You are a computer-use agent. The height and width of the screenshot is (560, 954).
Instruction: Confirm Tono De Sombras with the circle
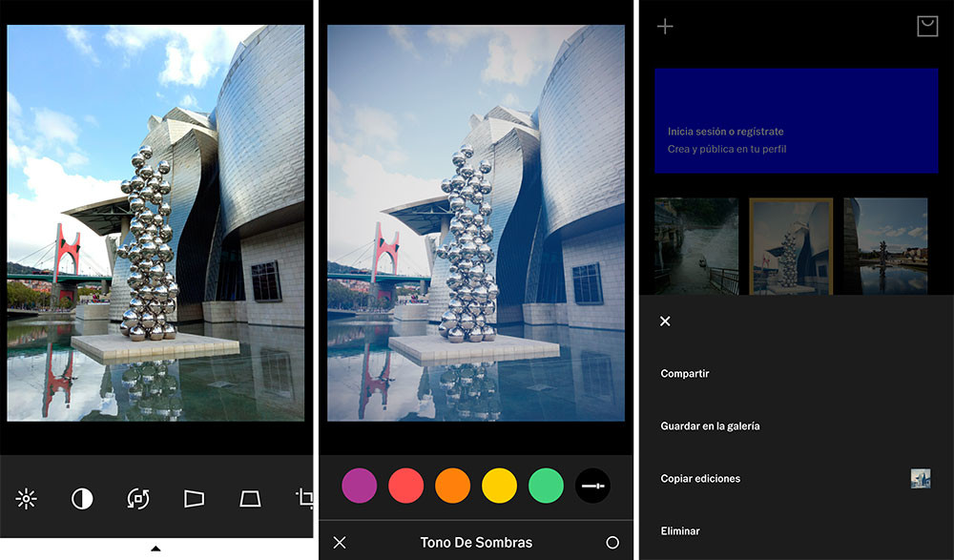click(x=612, y=542)
